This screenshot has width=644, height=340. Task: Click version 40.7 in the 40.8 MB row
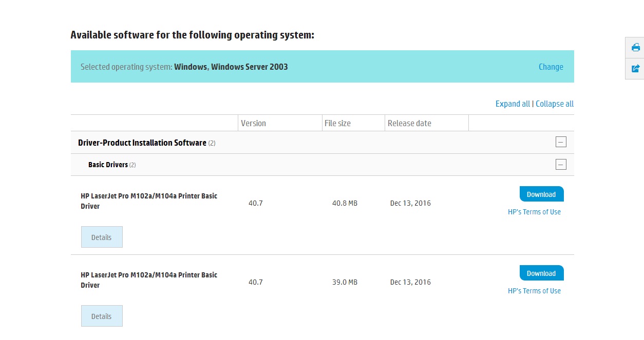(x=255, y=203)
